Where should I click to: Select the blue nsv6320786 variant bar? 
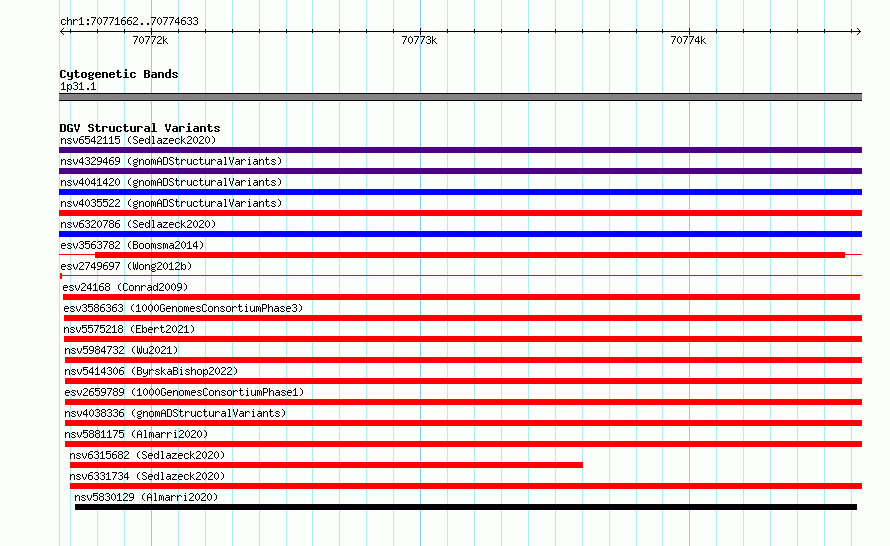click(x=460, y=234)
